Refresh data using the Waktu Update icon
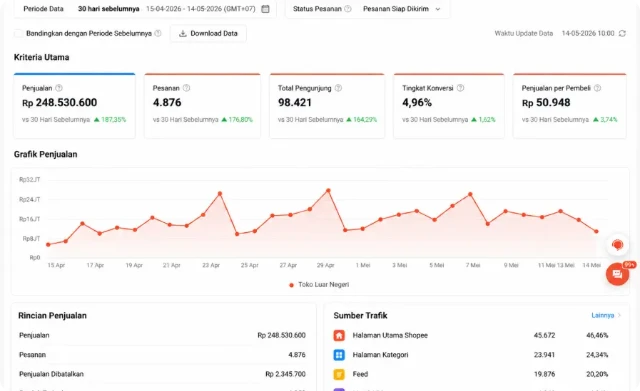Screen dimensions: 640x391 click(x=622, y=33)
